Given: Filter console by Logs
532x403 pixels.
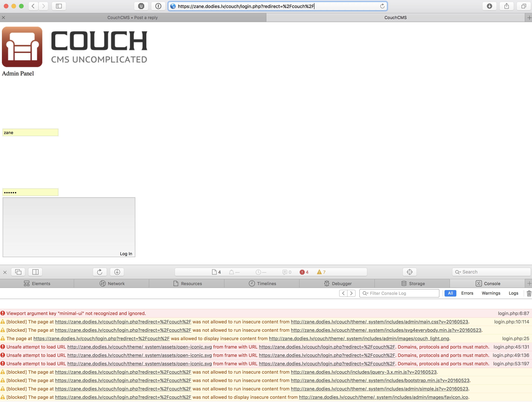Looking at the screenshot, I should pos(514,293).
